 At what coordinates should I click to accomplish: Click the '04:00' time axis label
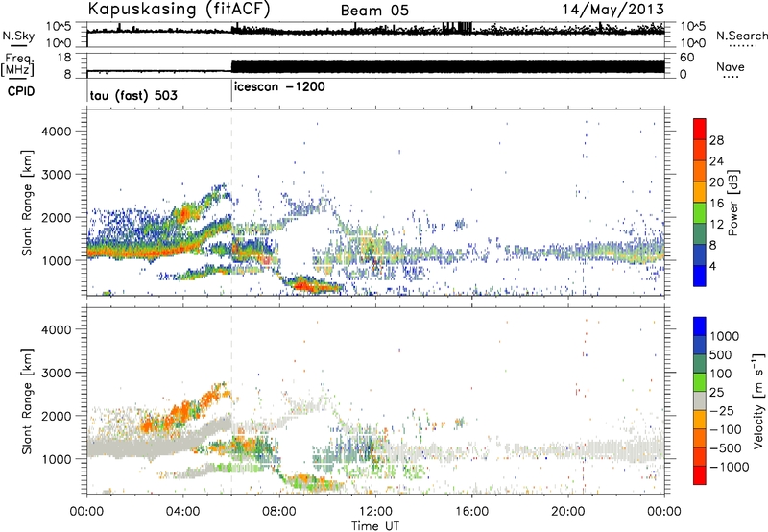click(182, 512)
